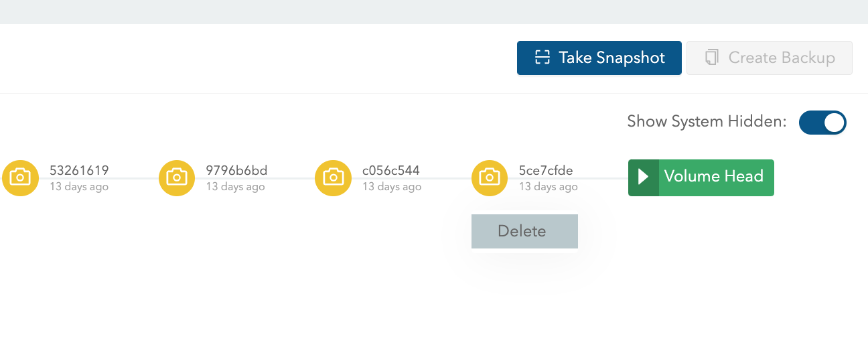
Task: Click the copy icon in Create Backup
Action: [x=712, y=58]
